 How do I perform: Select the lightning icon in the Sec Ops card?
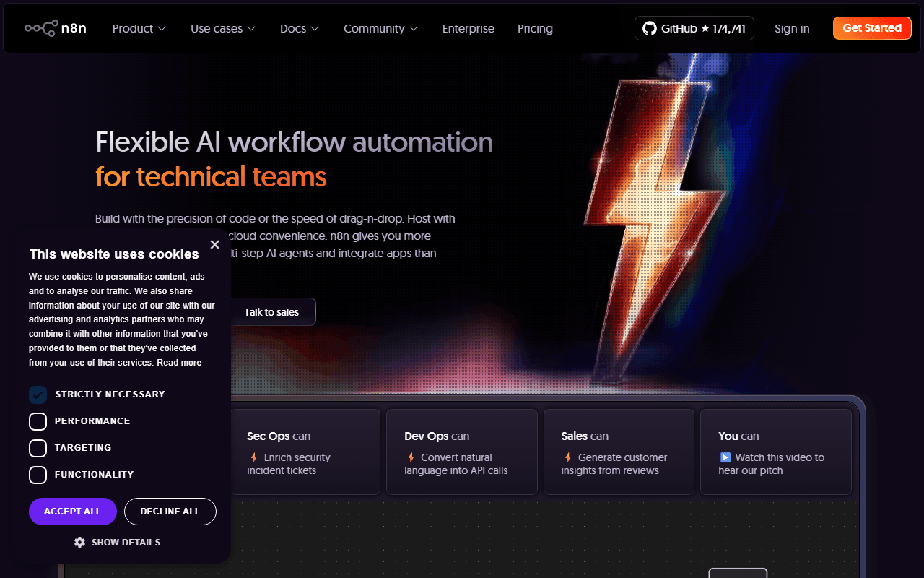[x=254, y=457]
